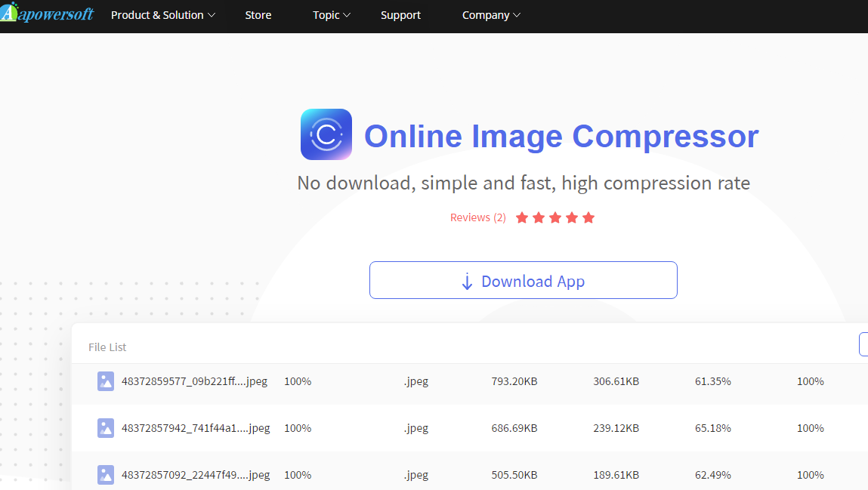868x490 pixels.
Task: Click the five-star rating icons
Action: [555, 217]
